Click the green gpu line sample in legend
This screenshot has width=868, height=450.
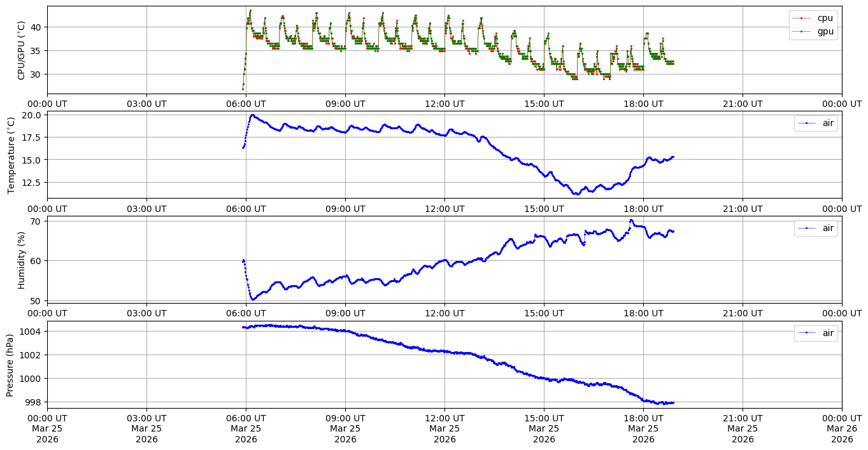point(801,31)
